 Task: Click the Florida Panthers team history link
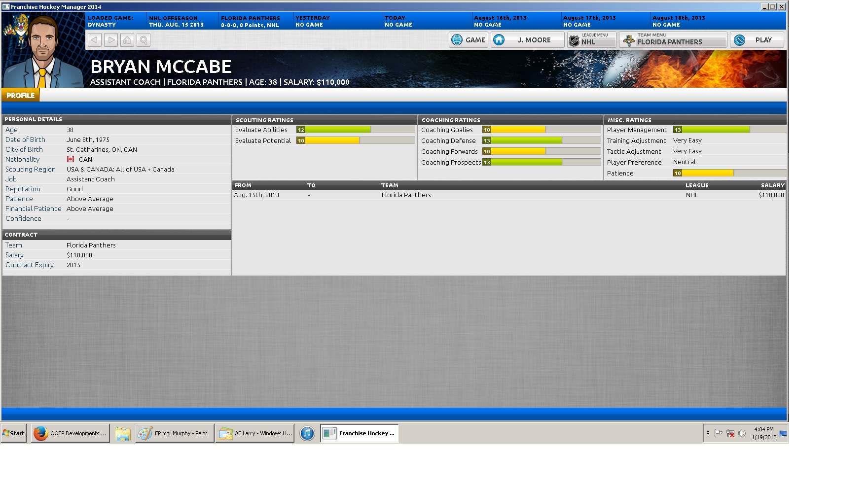click(x=406, y=195)
